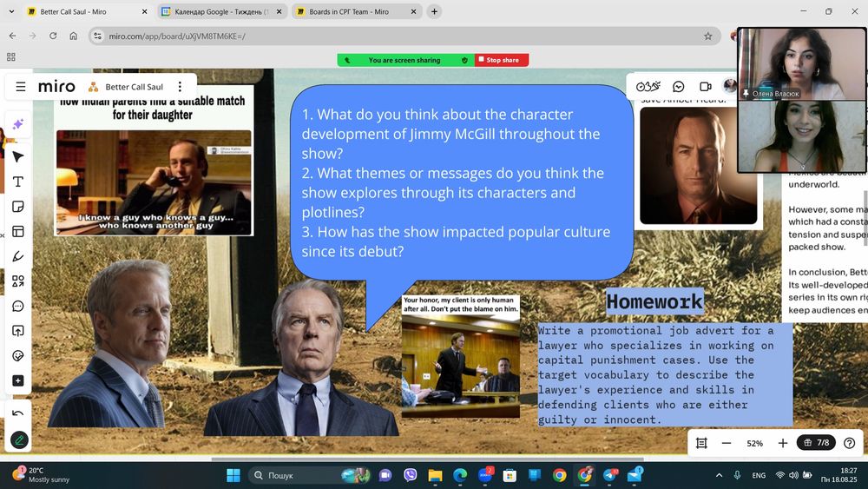Screen dimensions: 868x489
Task: Zoom out with minus button
Action: [x=727, y=443]
